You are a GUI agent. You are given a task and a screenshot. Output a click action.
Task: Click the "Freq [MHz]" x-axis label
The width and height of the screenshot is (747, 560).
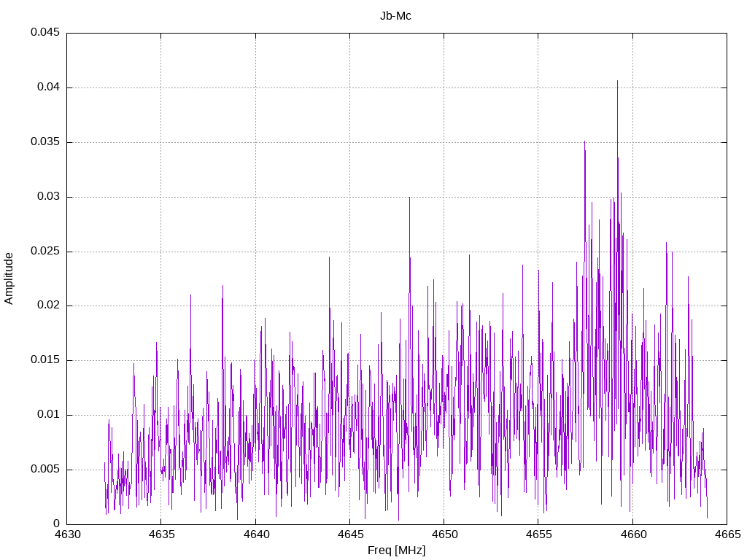pyautogui.click(x=396, y=551)
